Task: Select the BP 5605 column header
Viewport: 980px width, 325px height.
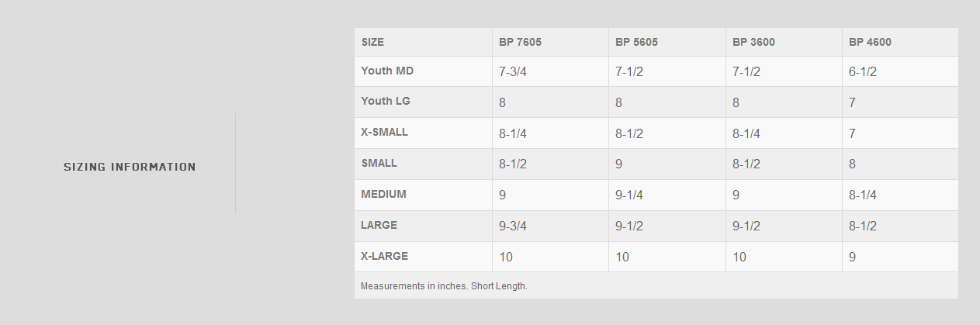Action: click(x=636, y=43)
